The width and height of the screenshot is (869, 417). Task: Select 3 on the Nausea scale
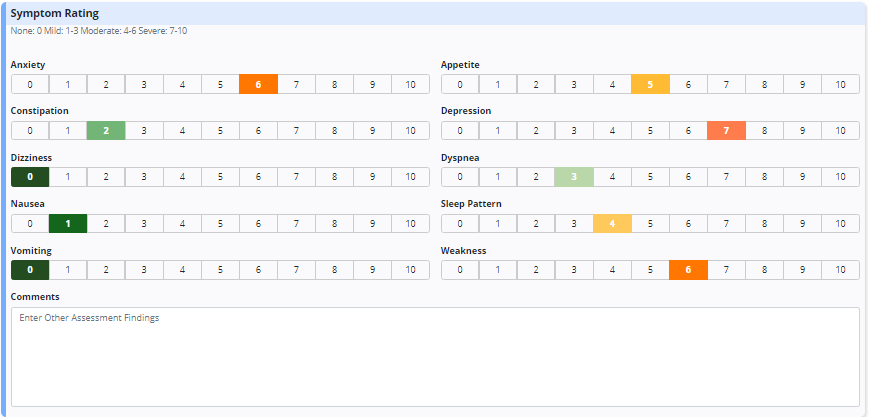[144, 224]
